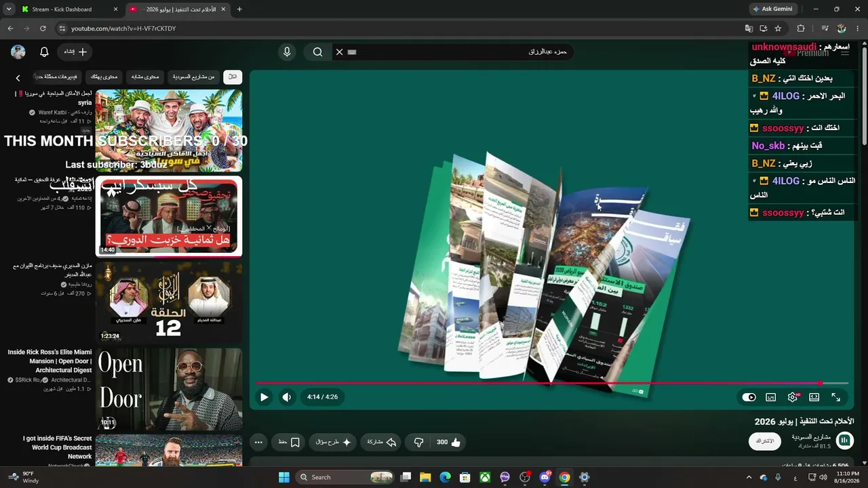Select من مشاريع السعودية filter chip

[x=193, y=77]
